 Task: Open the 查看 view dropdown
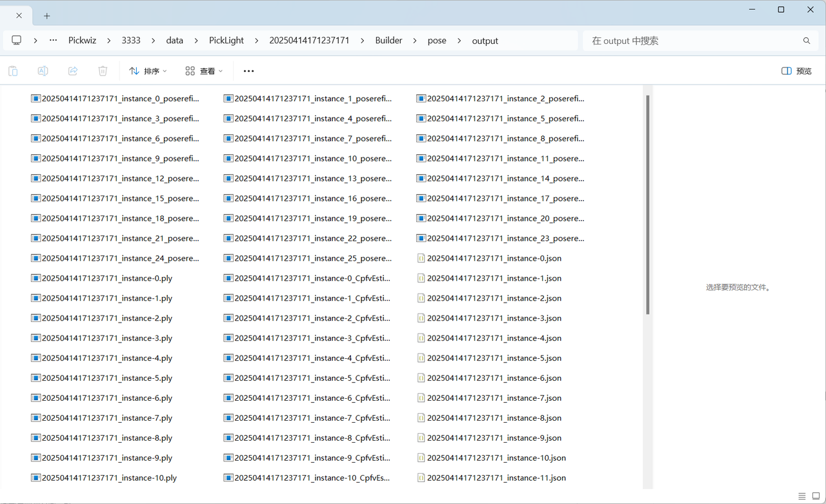coord(204,71)
